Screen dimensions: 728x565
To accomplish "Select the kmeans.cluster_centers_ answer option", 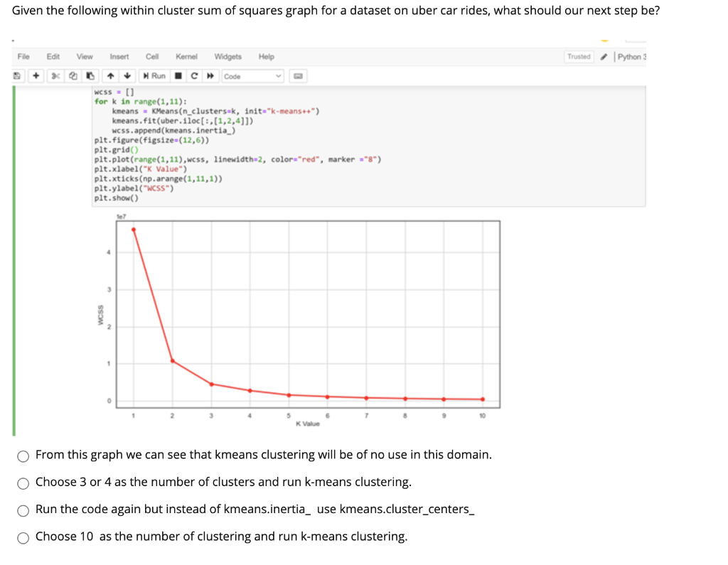I will pos(23,511).
